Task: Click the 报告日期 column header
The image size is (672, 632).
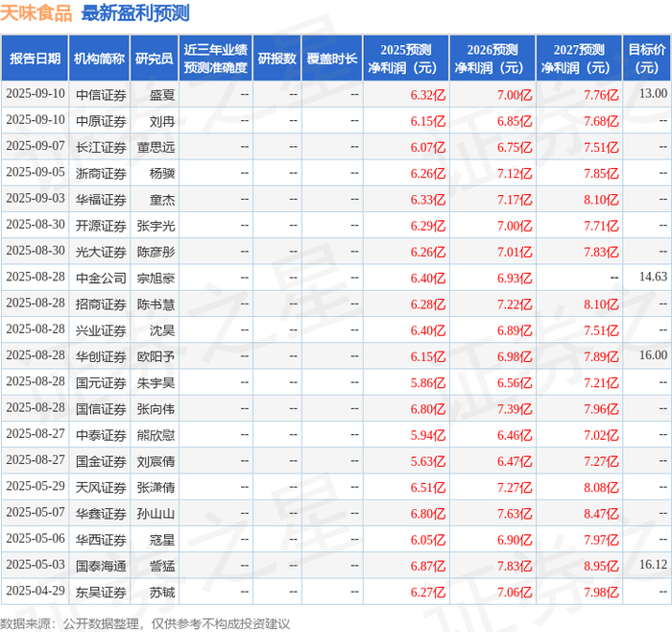Action: coord(35,59)
